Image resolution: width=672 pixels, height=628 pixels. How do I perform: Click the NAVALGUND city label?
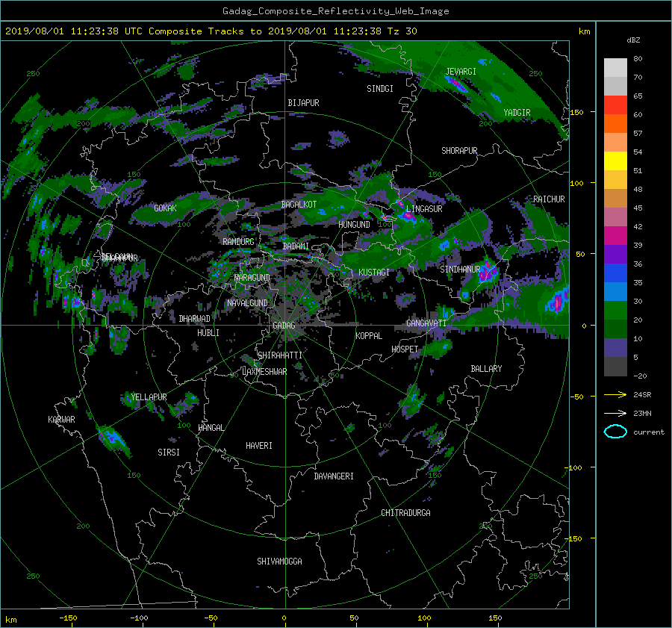pyautogui.click(x=247, y=303)
